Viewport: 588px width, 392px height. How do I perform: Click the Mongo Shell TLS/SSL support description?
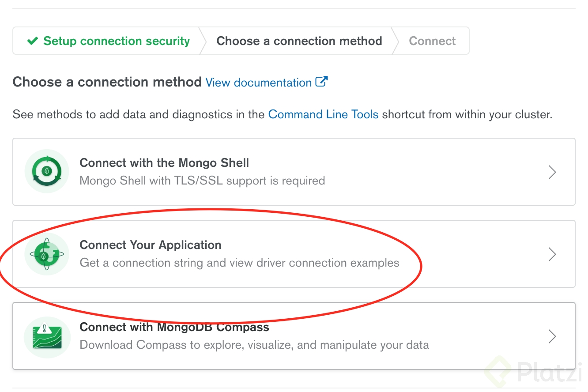coord(202,181)
